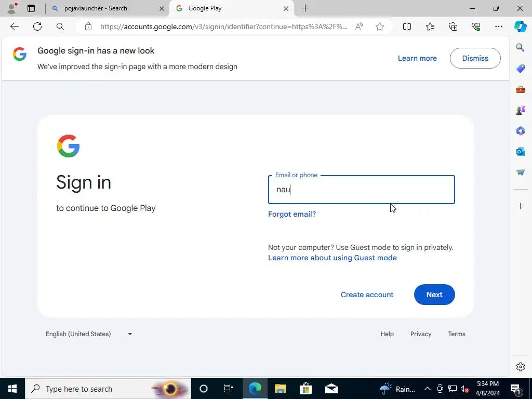
Task: Open the tab actions menu icon
Action: (31, 8)
